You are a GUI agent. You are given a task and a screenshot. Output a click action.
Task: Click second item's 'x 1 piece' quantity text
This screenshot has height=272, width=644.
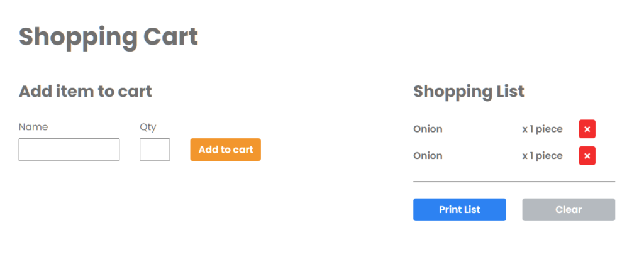542,156
